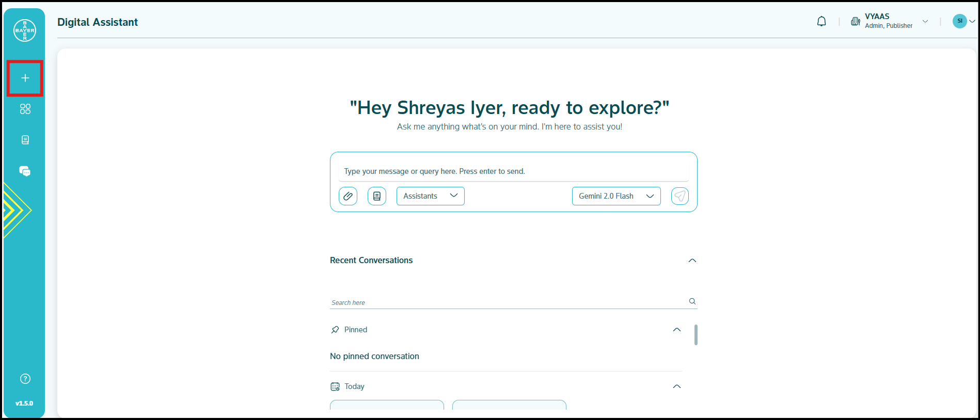The height and width of the screenshot is (420, 980).
Task: Click the organization building icon beside VYAAS
Action: point(856,21)
